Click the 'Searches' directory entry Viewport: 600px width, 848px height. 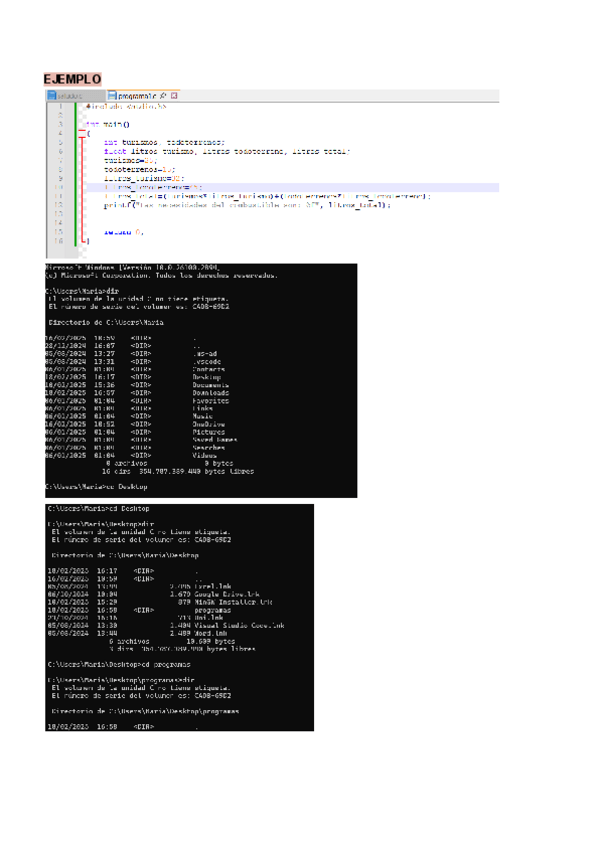point(208,447)
